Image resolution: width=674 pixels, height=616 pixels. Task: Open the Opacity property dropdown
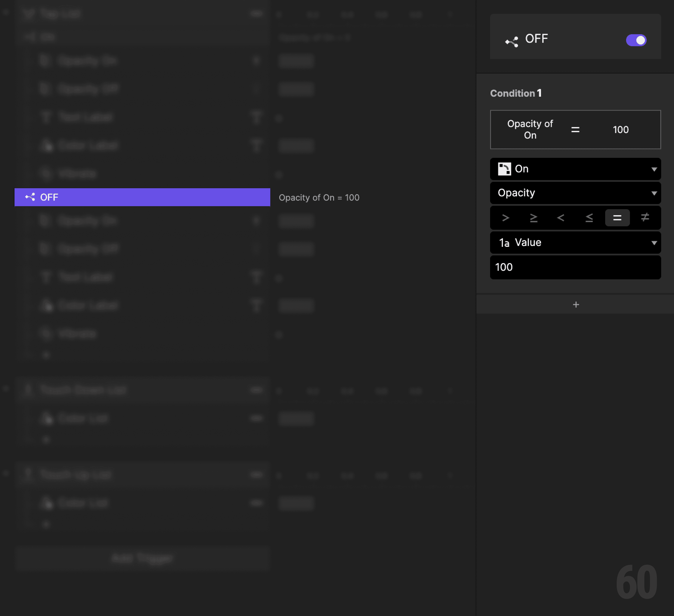pos(575,193)
